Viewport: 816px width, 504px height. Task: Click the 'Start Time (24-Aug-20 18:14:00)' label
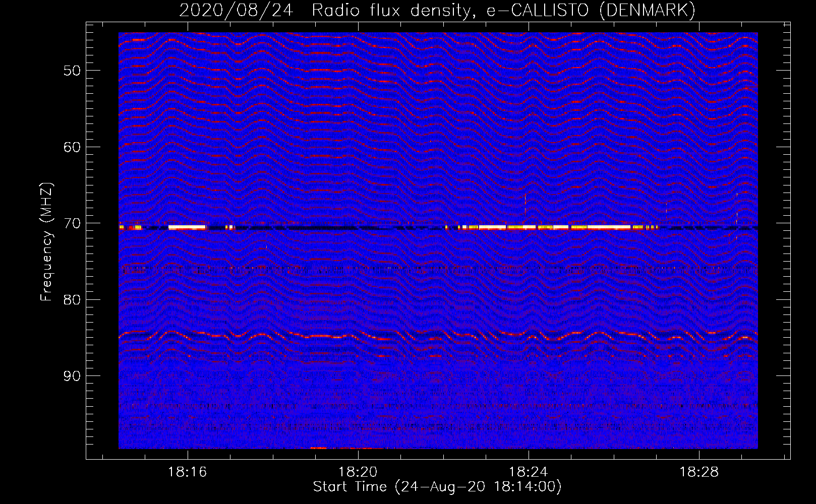[437, 487]
